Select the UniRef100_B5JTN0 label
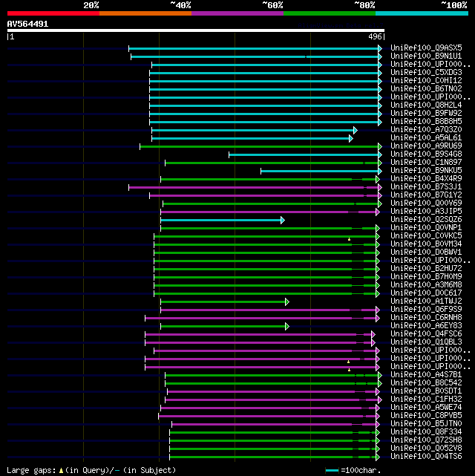Viewport: 475px width, 476px height. [426, 424]
